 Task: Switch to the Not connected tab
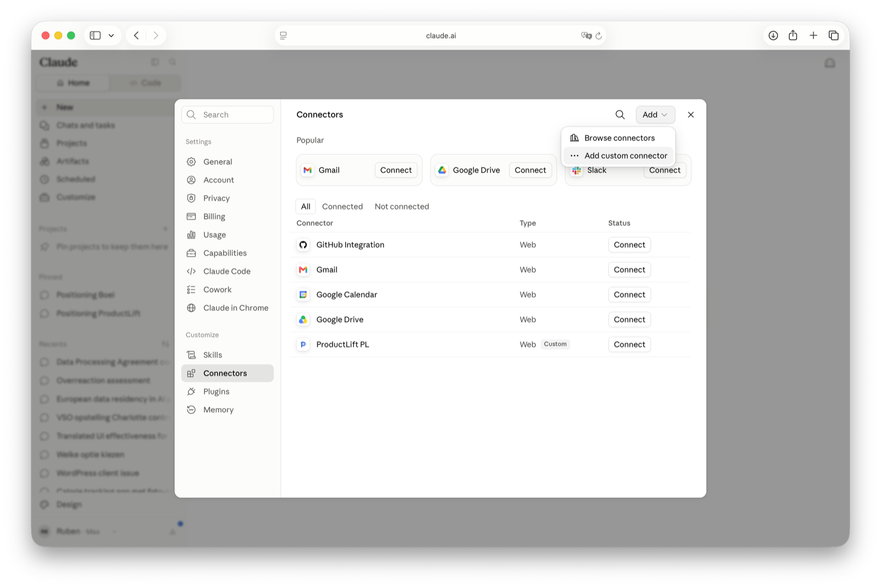point(402,206)
